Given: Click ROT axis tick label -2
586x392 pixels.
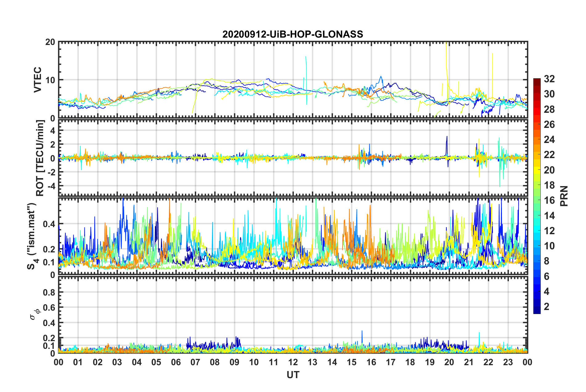Looking at the screenshot, I should pyautogui.click(x=51, y=172).
